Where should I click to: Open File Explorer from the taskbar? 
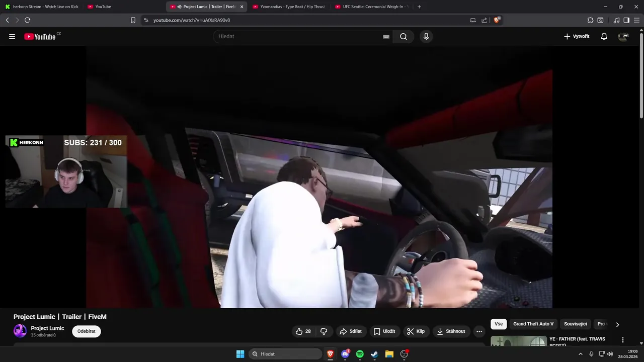(x=389, y=354)
